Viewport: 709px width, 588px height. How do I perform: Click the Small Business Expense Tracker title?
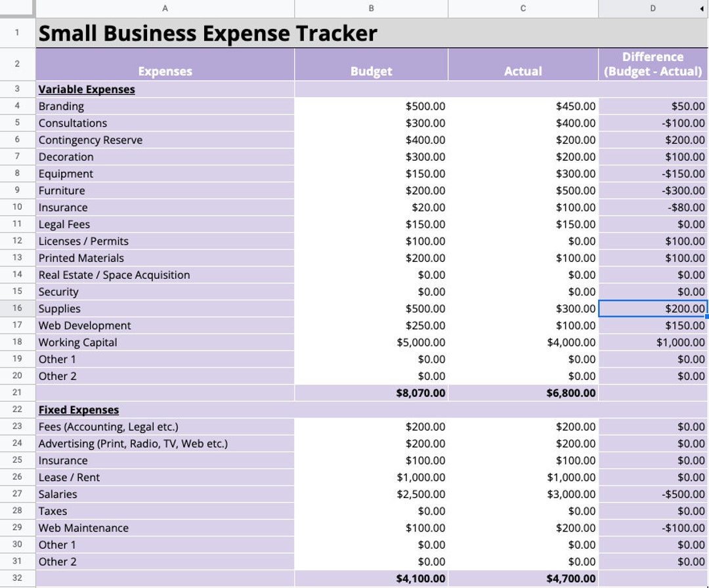point(207,33)
